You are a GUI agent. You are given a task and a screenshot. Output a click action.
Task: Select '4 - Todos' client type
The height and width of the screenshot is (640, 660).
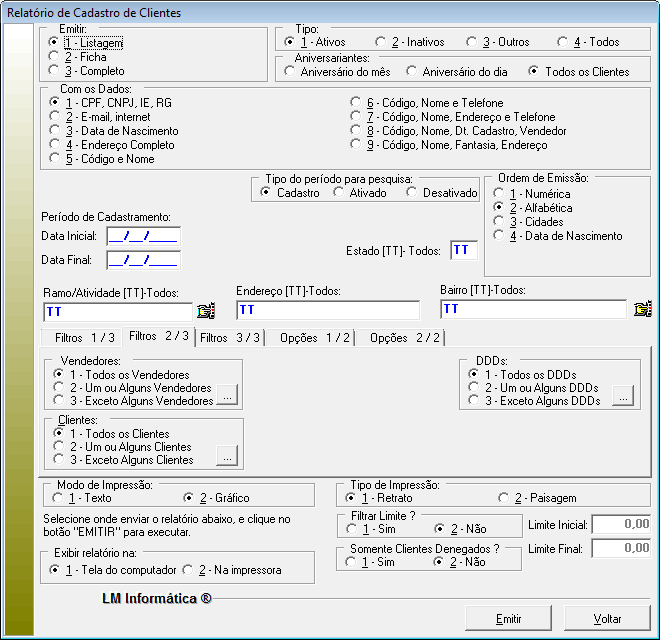click(x=563, y=42)
